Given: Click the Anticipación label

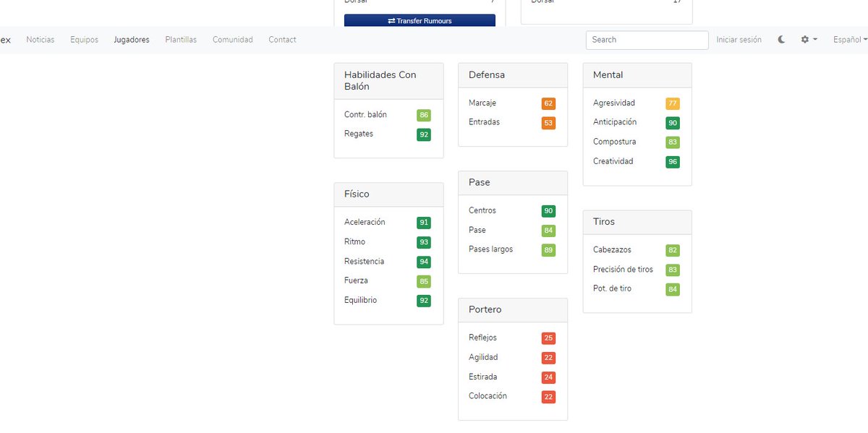Looking at the screenshot, I should coord(615,122).
